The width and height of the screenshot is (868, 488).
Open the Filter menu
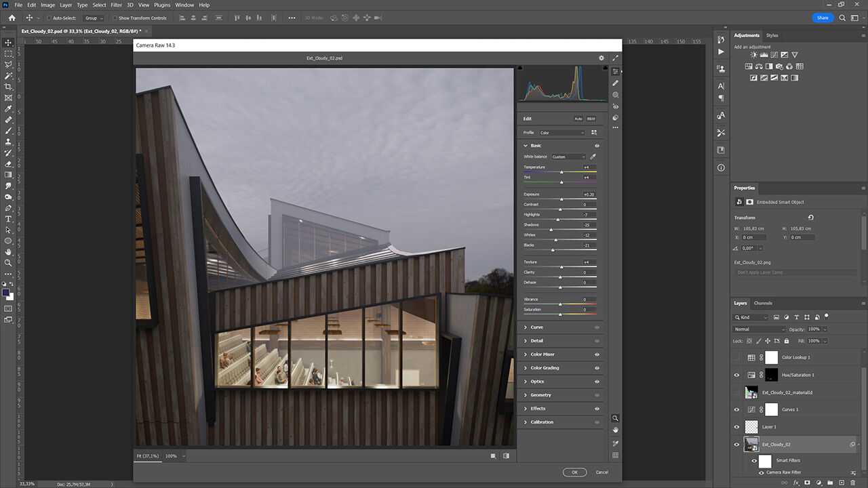[117, 5]
